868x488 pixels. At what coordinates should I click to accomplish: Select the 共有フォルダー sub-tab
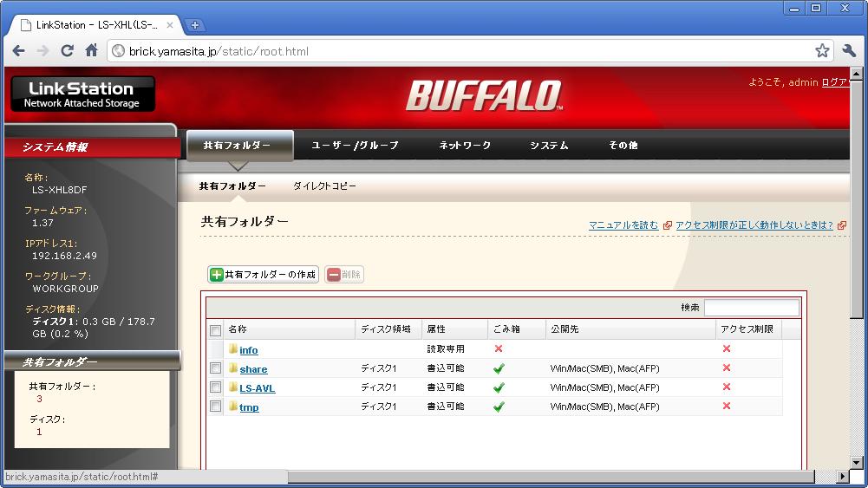click(x=232, y=185)
